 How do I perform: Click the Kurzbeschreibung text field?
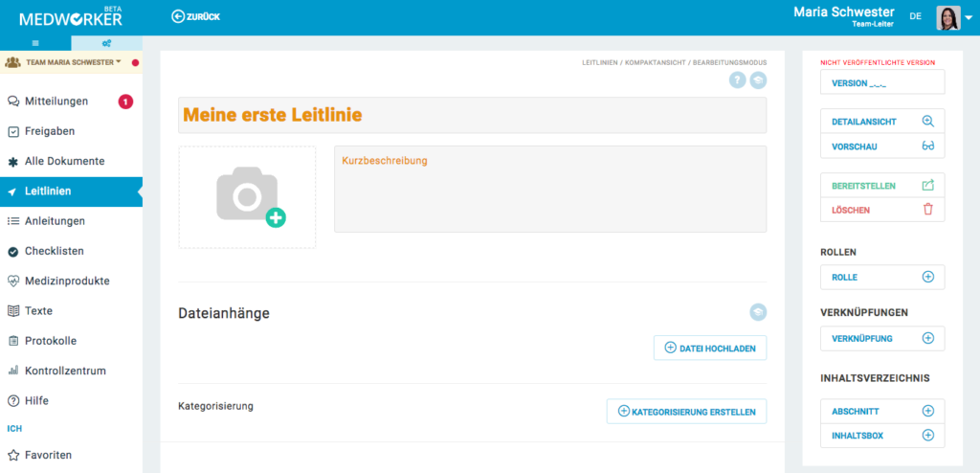click(549, 189)
